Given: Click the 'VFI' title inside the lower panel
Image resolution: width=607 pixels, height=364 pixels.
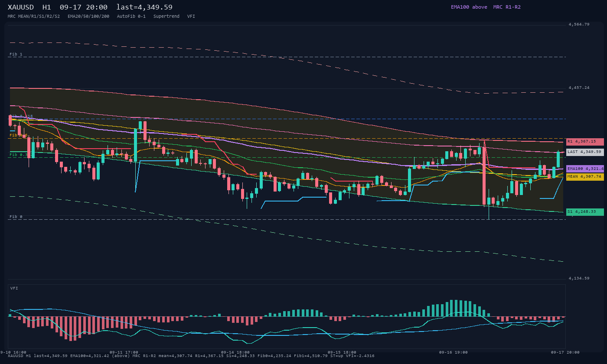Looking at the screenshot, I should pos(14,288).
